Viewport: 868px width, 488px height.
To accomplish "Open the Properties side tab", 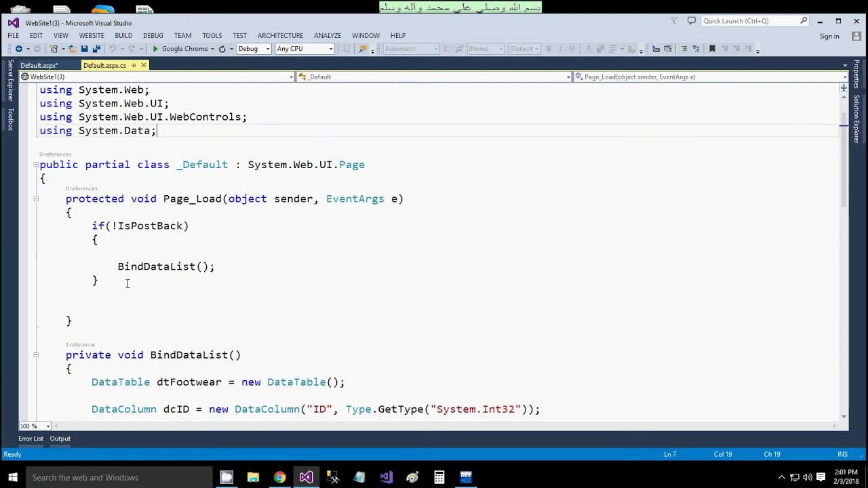I will click(x=856, y=74).
